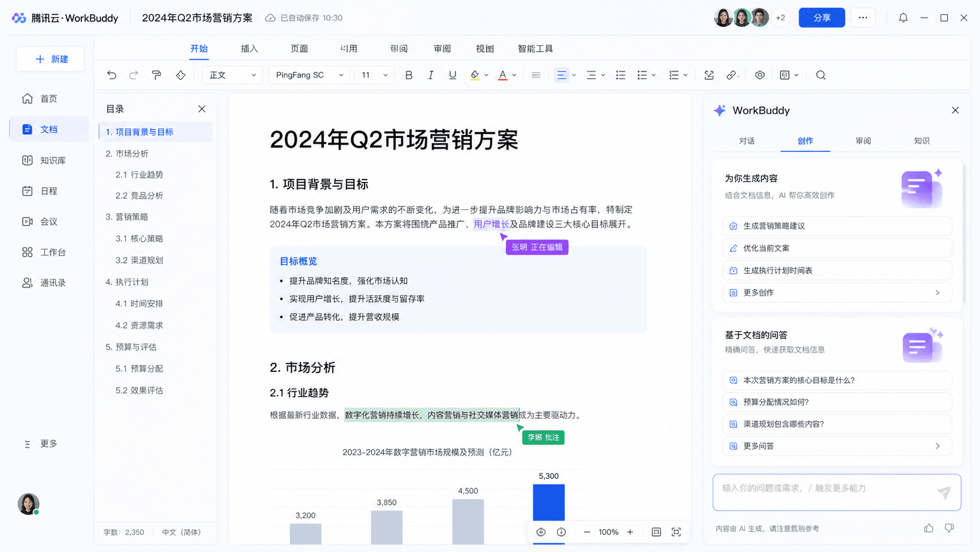The width and height of the screenshot is (980, 552).
Task: Click the redo icon in toolbar
Action: point(134,75)
